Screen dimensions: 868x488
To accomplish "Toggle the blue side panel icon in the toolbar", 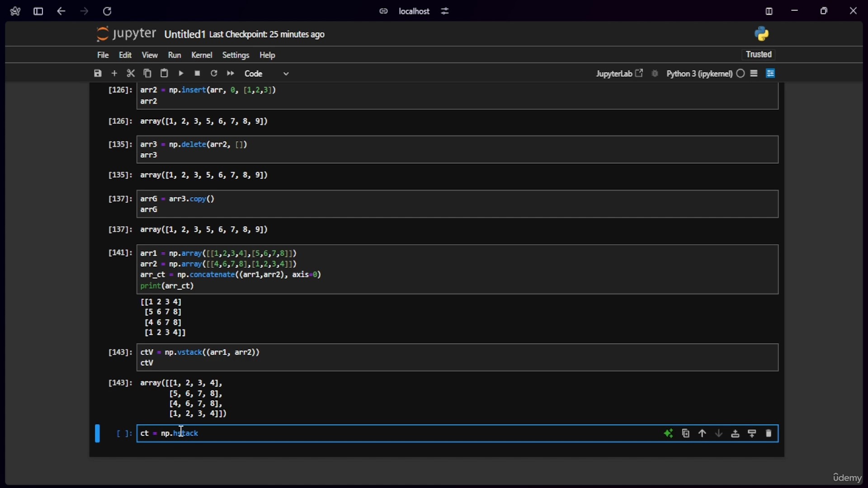I will [771, 73].
